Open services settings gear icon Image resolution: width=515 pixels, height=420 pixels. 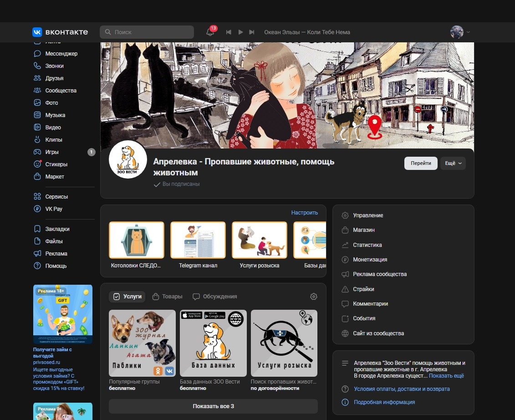point(314,297)
